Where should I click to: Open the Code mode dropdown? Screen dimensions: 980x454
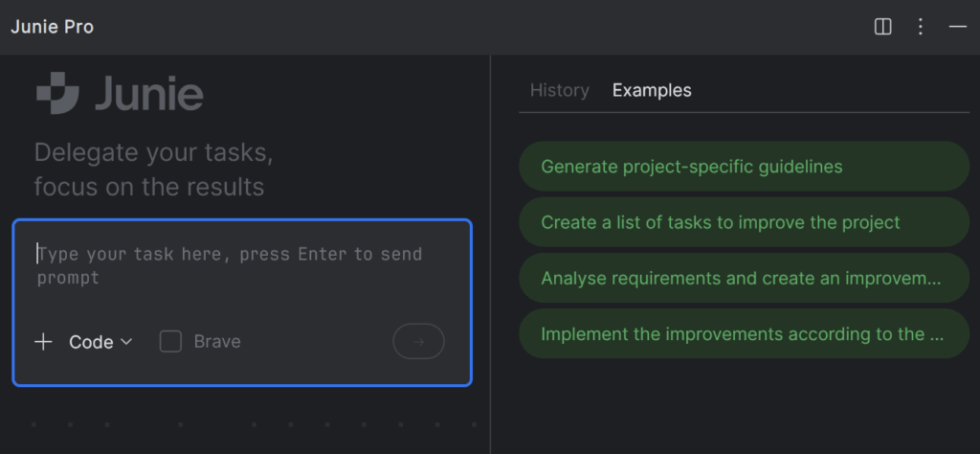click(x=100, y=342)
